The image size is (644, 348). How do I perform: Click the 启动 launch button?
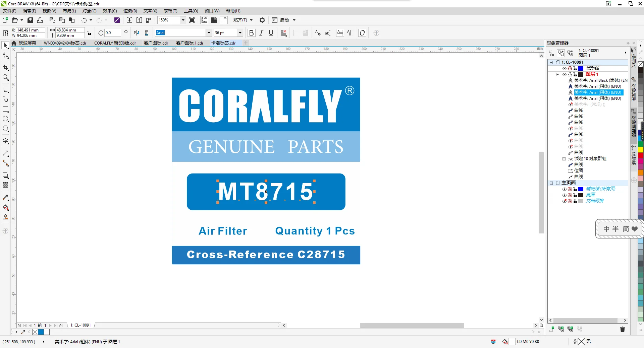coord(284,20)
